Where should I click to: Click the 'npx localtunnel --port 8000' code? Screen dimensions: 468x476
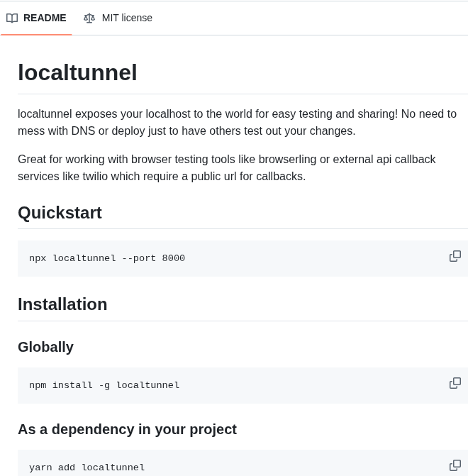(x=107, y=258)
